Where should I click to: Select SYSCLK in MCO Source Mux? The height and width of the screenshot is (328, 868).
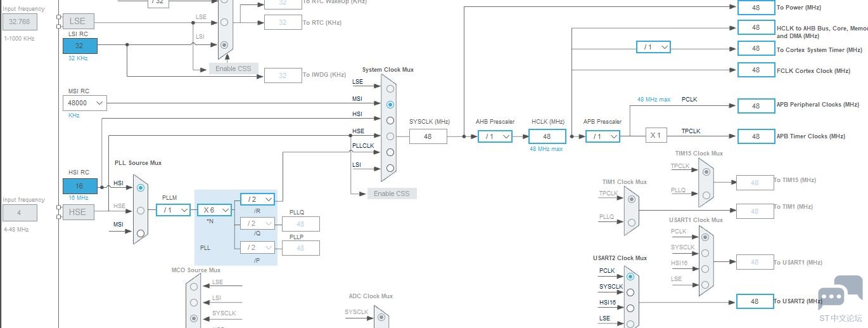[x=194, y=318]
